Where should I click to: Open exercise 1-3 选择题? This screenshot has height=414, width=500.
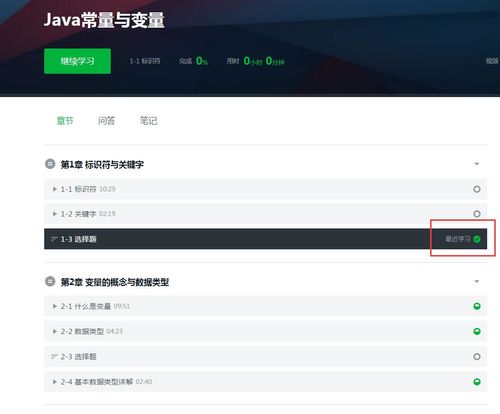[x=266, y=239]
